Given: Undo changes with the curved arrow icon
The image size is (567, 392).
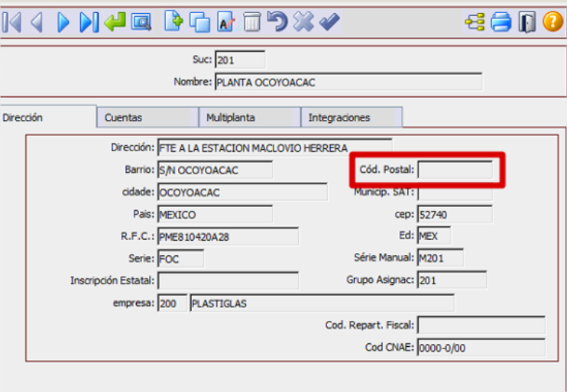Looking at the screenshot, I should [277, 21].
